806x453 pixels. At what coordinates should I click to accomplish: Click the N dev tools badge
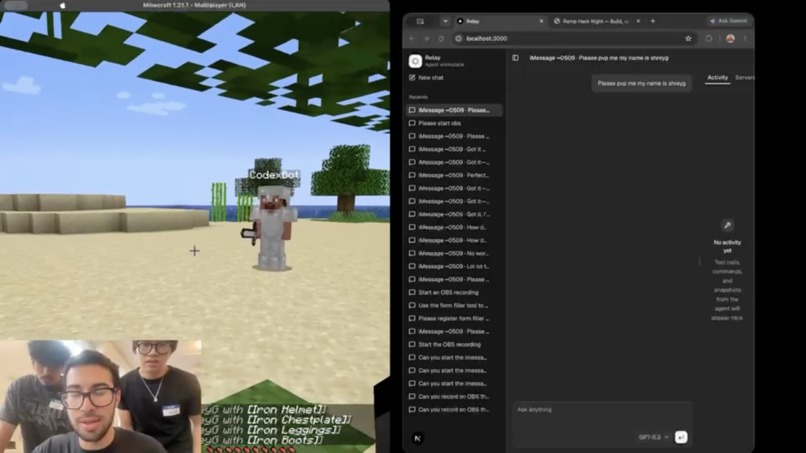tap(417, 439)
